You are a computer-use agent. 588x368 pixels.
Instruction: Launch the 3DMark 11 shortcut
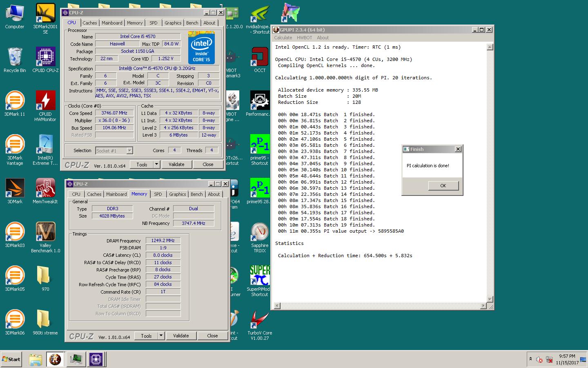coord(15,103)
